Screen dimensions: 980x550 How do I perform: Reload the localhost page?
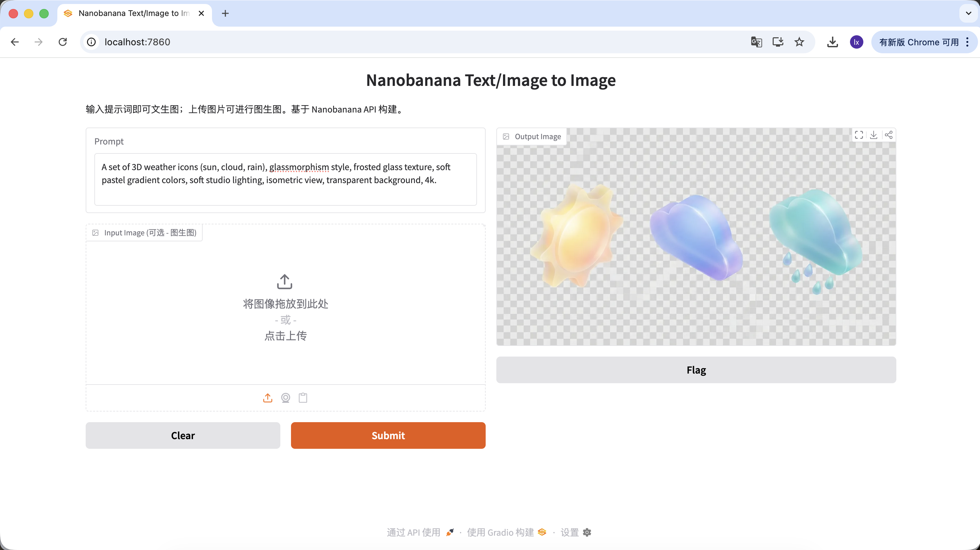(63, 42)
